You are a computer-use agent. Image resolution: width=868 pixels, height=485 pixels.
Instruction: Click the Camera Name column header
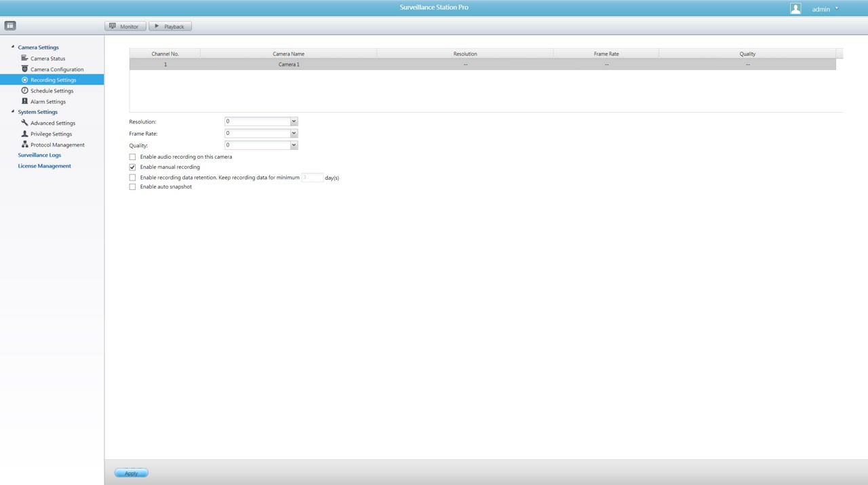pos(288,54)
